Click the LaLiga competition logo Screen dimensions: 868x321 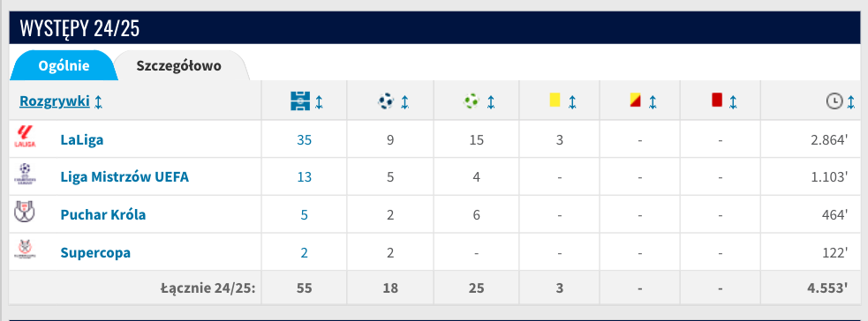(25, 137)
